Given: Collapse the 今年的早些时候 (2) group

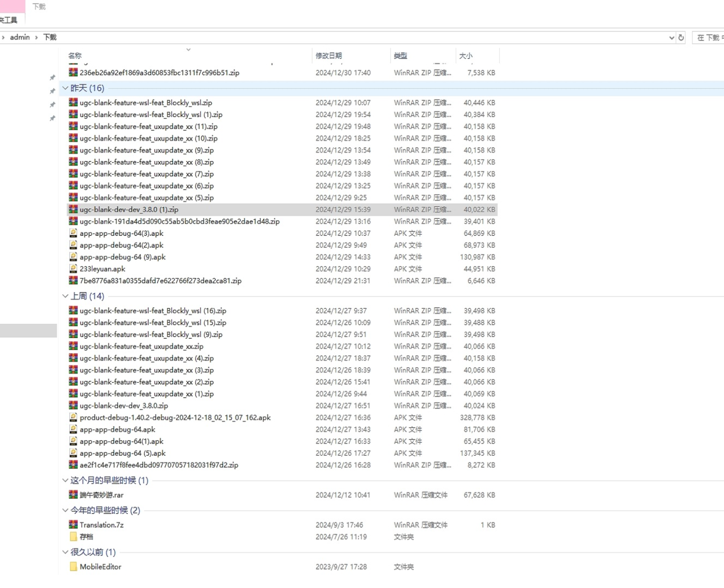Looking at the screenshot, I should [x=65, y=510].
